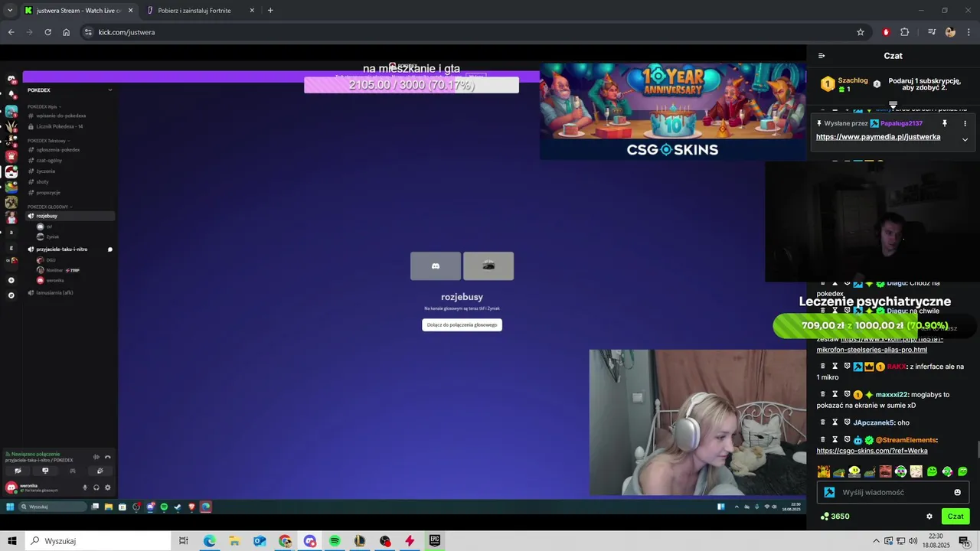Open the pinned message three-dot menu
Image resolution: width=980 pixels, height=551 pixels.
point(965,123)
